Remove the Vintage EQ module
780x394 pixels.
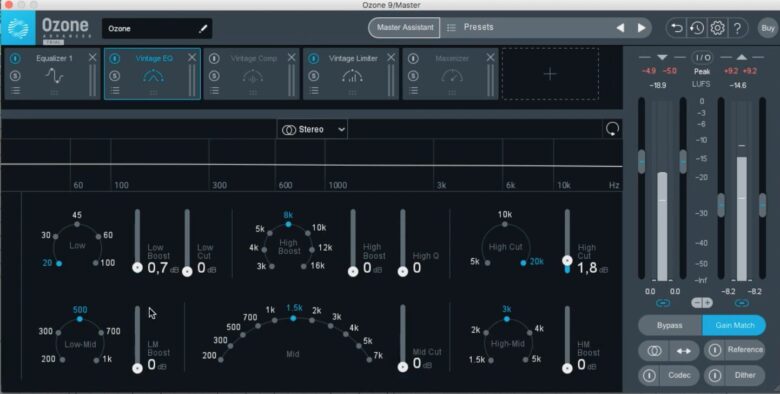click(192, 58)
